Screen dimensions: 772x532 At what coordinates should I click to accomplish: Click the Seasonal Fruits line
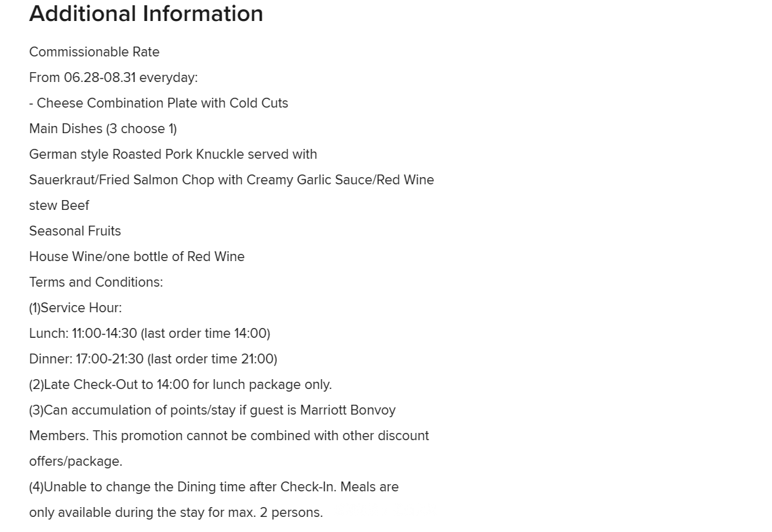[75, 231]
